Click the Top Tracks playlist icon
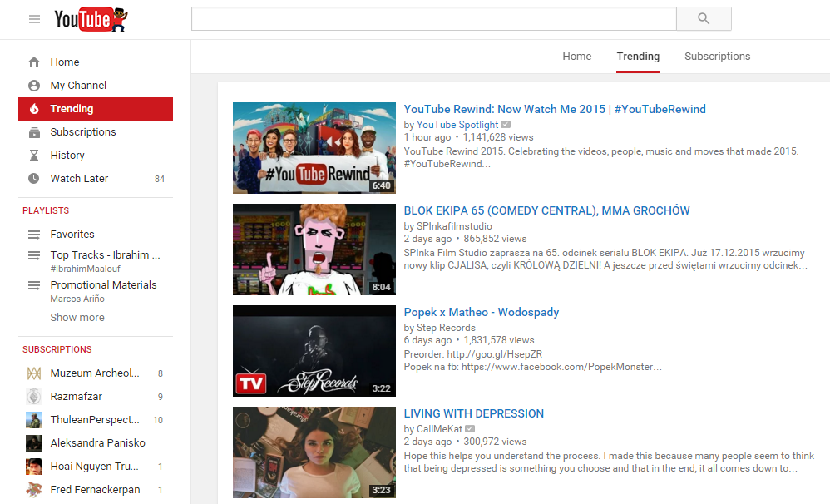Image resolution: width=830 pixels, height=504 pixels. [x=34, y=255]
